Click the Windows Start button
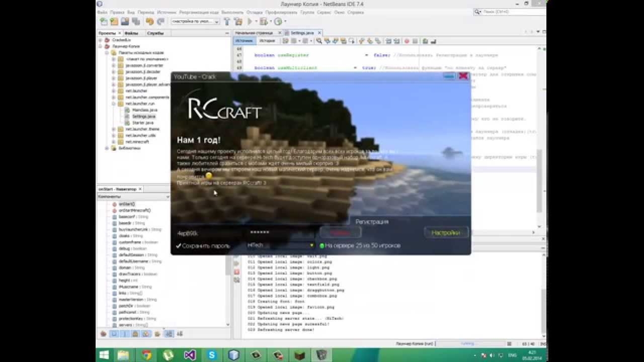This screenshot has height=362, width=644. (105, 355)
